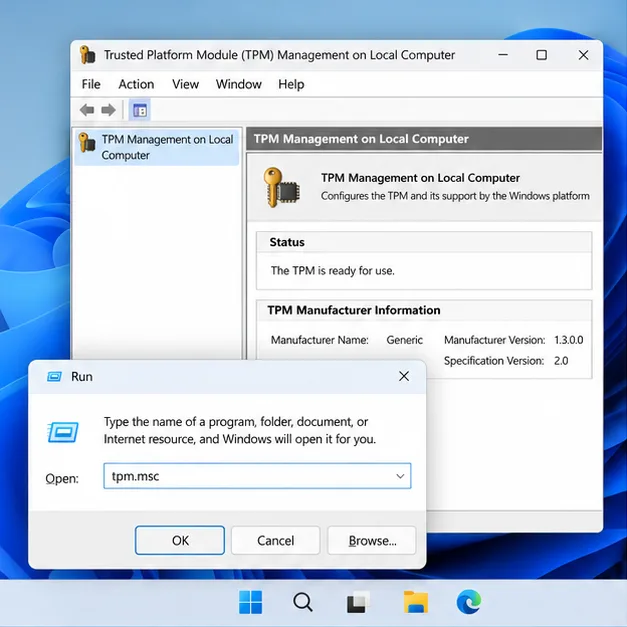627x627 pixels.
Task: Open the Windows Start menu
Action: 250,602
